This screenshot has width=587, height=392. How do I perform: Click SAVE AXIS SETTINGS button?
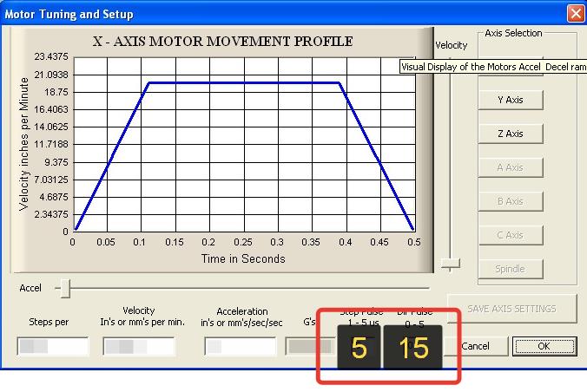pyautogui.click(x=511, y=309)
